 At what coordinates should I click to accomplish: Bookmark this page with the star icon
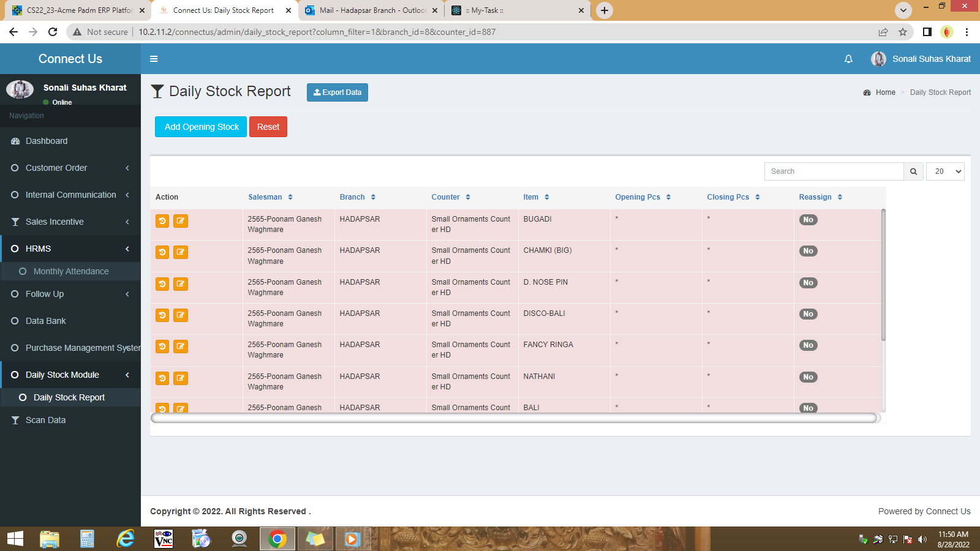click(x=903, y=32)
